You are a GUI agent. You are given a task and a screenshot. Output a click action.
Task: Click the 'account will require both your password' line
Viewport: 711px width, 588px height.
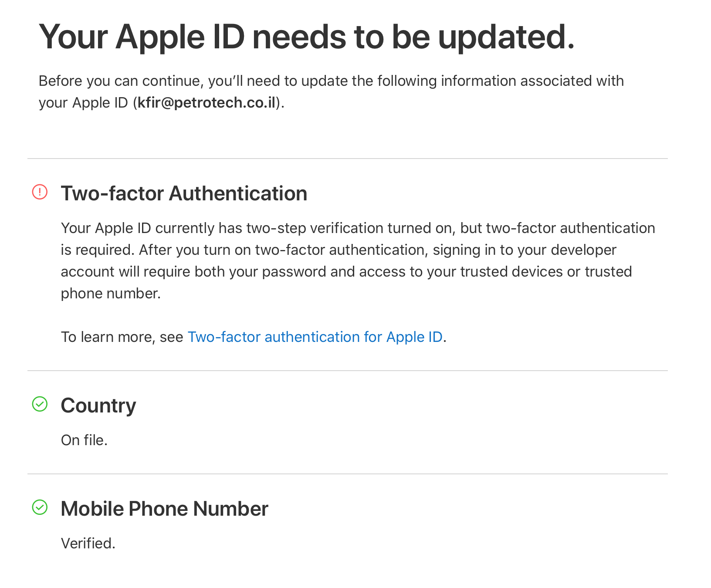(x=346, y=272)
